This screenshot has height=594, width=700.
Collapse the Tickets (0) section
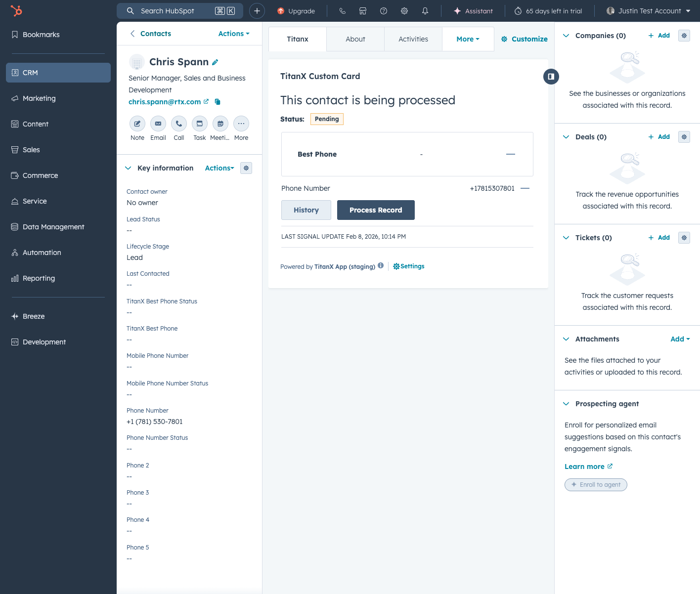pos(566,238)
